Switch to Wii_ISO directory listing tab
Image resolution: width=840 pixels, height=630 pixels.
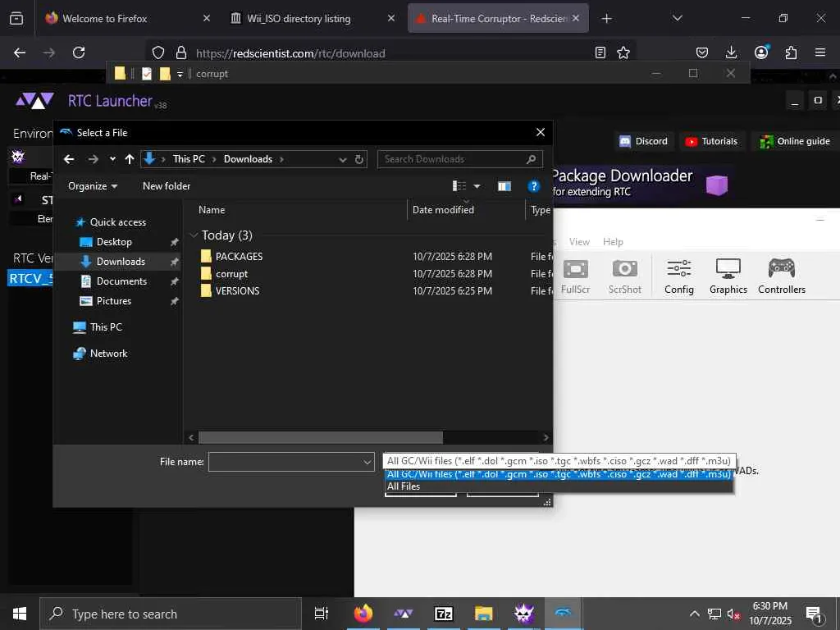pos(313,18)
